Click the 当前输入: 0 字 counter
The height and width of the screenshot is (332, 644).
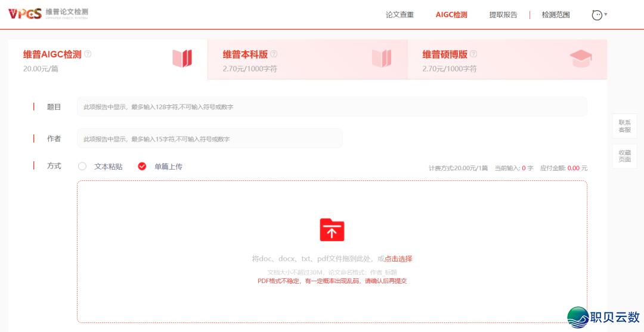514,168
